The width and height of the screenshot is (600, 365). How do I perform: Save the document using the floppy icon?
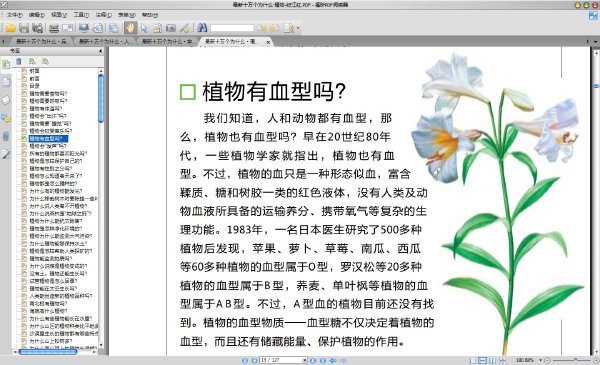click(24, 28)
